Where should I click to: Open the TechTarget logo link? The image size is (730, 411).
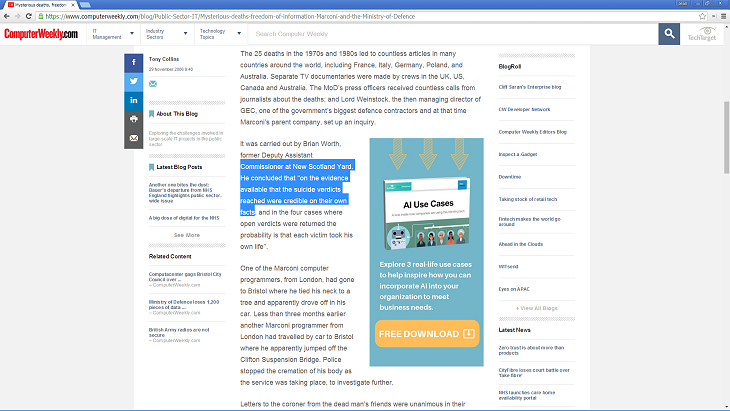[x=702, y=34]
